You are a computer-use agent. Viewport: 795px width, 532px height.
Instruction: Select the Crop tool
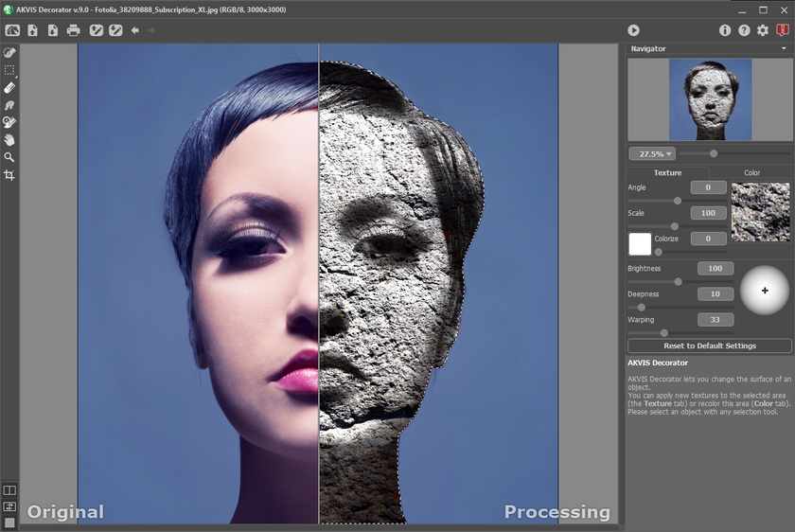pyautogui.click(x=9, y=175)
